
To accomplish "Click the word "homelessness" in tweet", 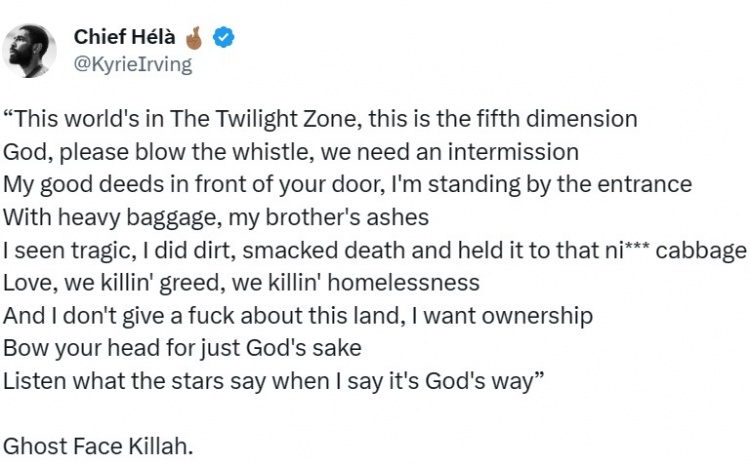I will click(404, 283).
